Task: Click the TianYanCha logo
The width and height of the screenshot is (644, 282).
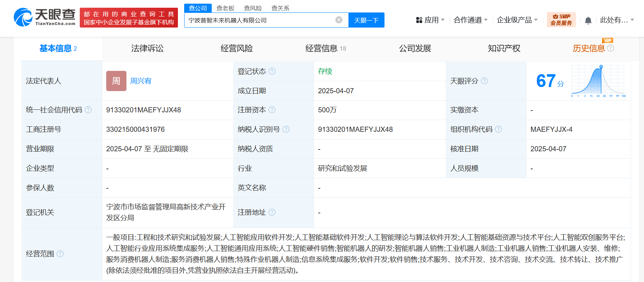Action: pyautogui.click(x=44, y=17)
